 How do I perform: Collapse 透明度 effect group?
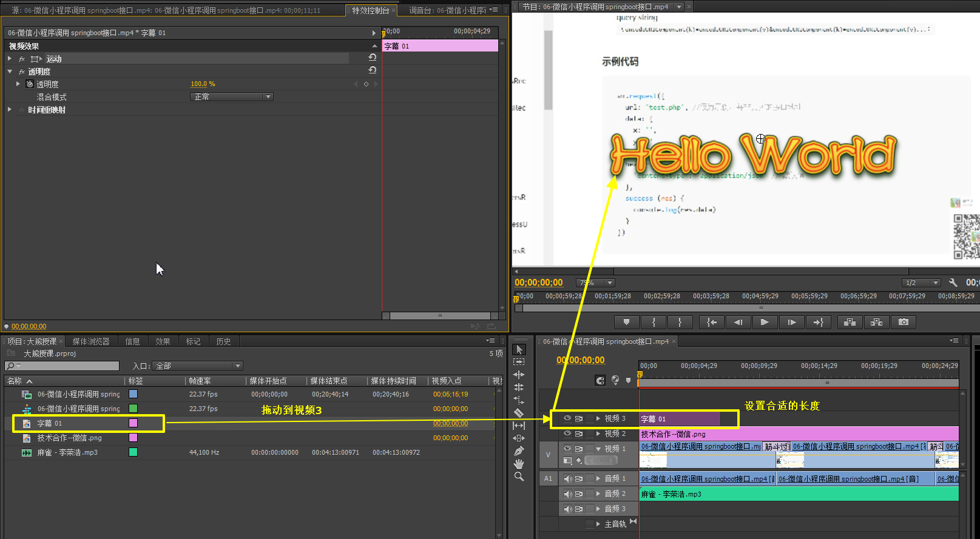click(x=10, y=72)
